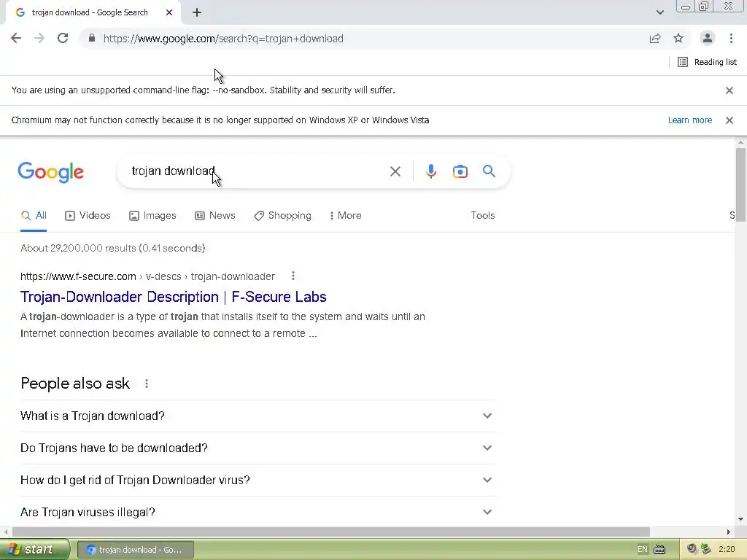Submit search with magnifier icon
The width and height of the screenshot is (747, 560).
point(489,171)
